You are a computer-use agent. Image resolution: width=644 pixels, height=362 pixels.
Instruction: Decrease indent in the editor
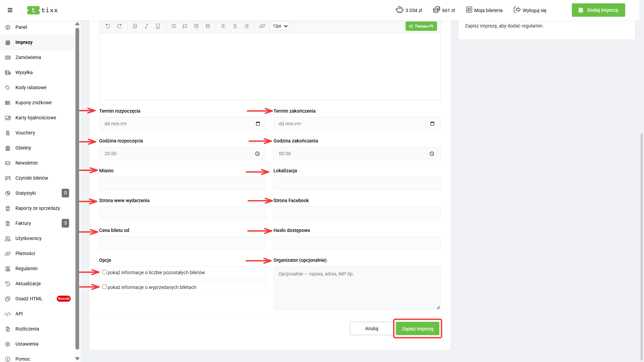coord(208,26)
